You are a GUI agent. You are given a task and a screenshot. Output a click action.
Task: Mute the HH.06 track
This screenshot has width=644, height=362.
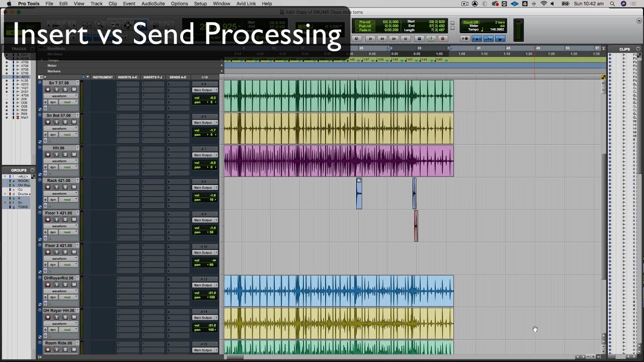[x=74, y=154]
